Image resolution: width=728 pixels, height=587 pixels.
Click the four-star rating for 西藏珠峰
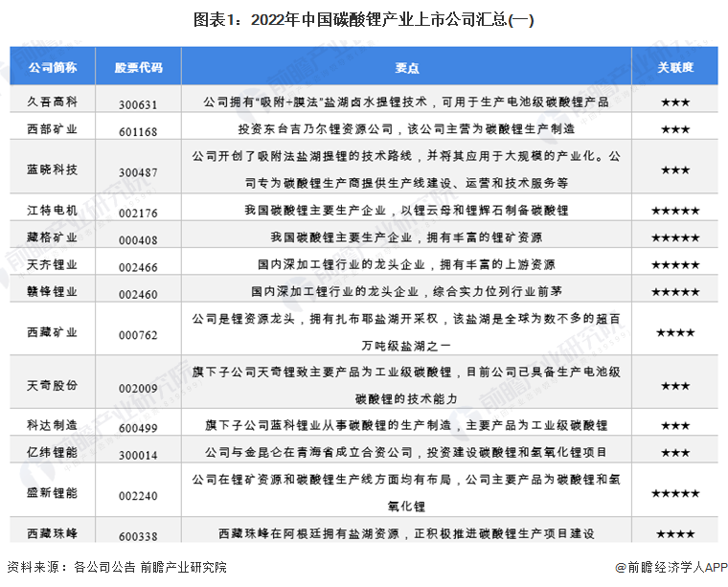coord(675,534)
